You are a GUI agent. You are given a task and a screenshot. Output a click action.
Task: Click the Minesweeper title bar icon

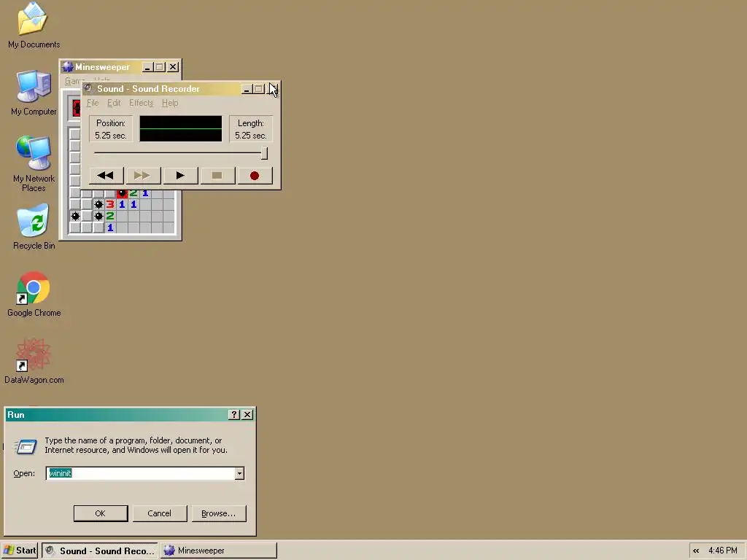(68, 66)
